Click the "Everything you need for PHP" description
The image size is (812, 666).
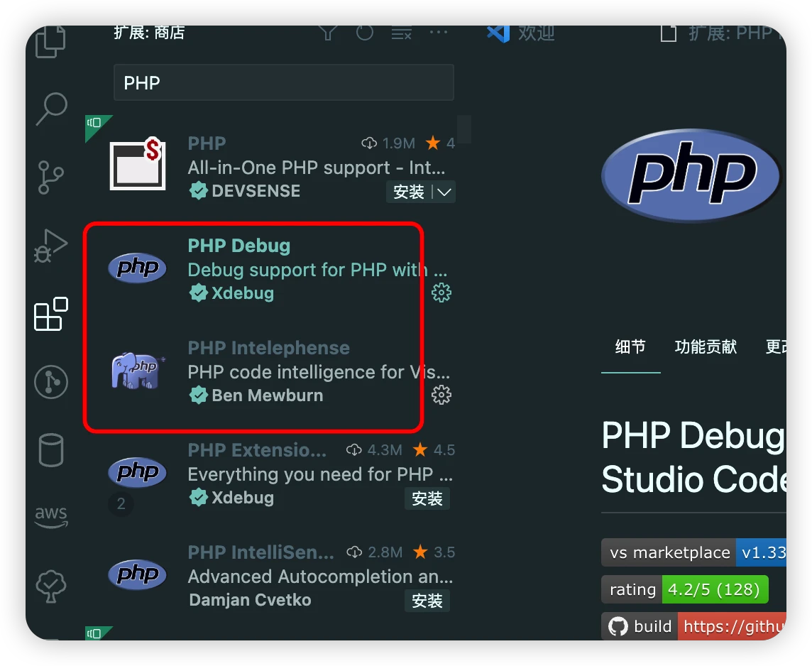click(x=320, y=474)
